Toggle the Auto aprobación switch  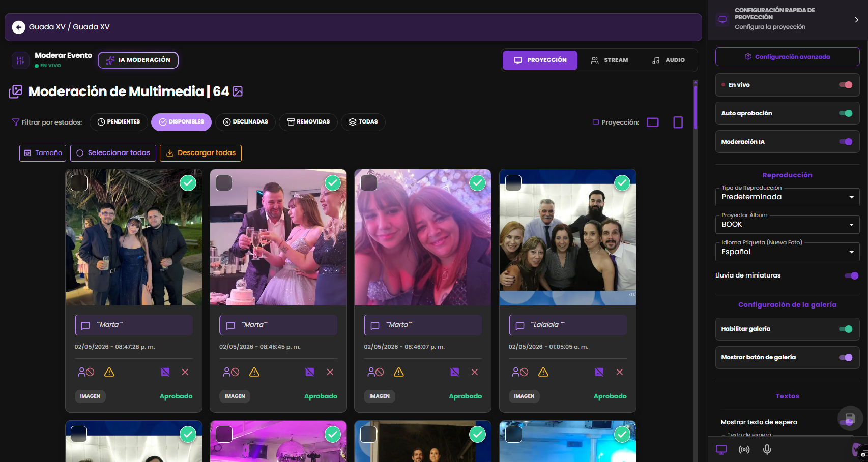point(846,113)
